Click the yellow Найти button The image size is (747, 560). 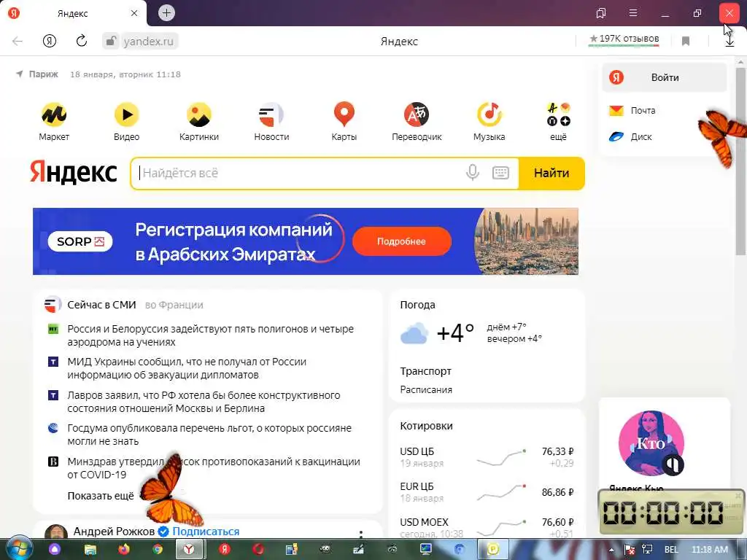[551, 173]
